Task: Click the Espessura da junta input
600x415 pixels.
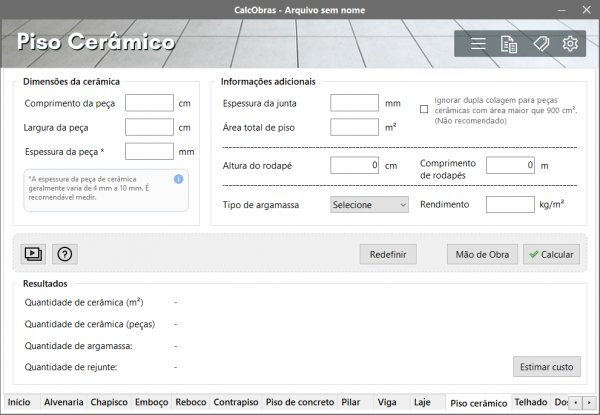Action: click(x=354, y=103)
